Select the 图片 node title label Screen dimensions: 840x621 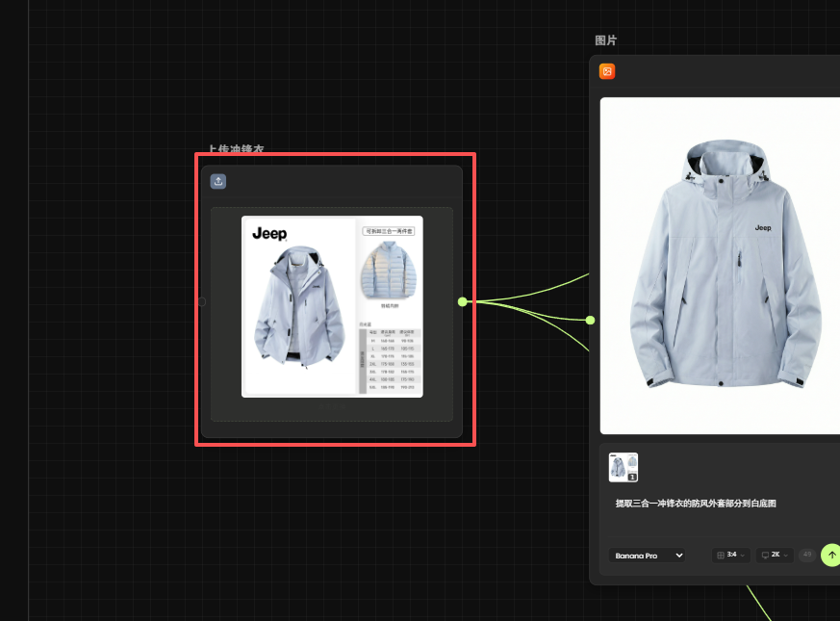pyautogui.click(x=606, y=40)
